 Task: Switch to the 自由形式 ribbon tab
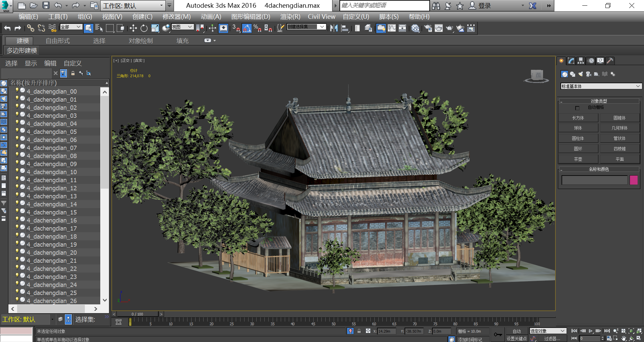(58, 41)
